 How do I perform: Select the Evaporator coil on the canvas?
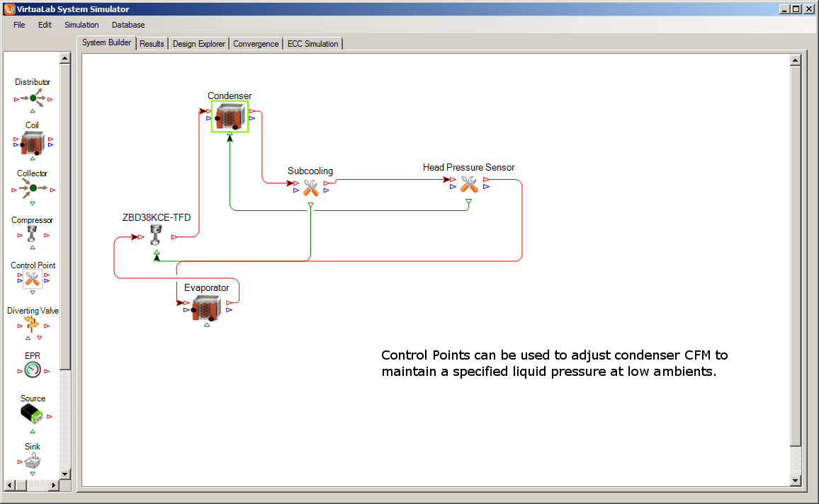[x=206, y=308]
